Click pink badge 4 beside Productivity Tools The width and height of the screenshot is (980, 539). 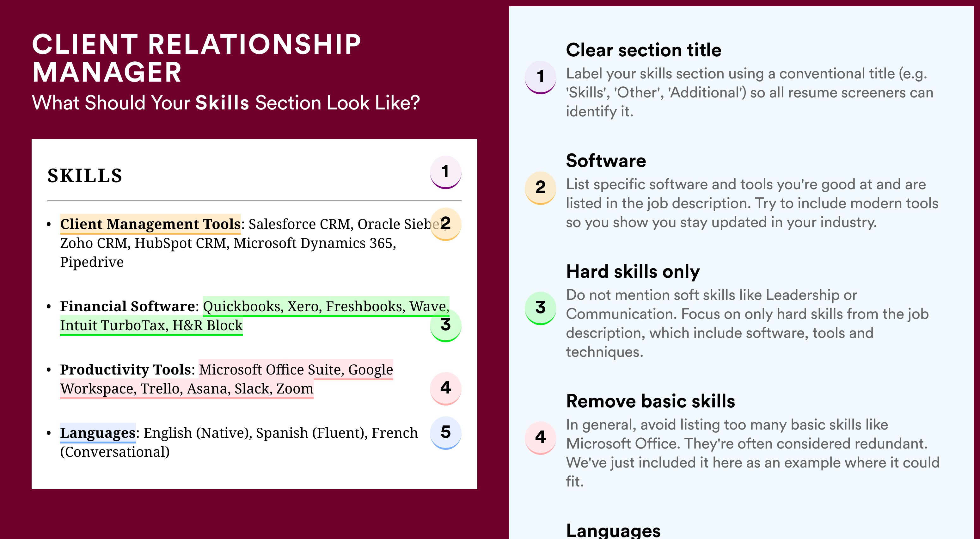coord(445,388)
